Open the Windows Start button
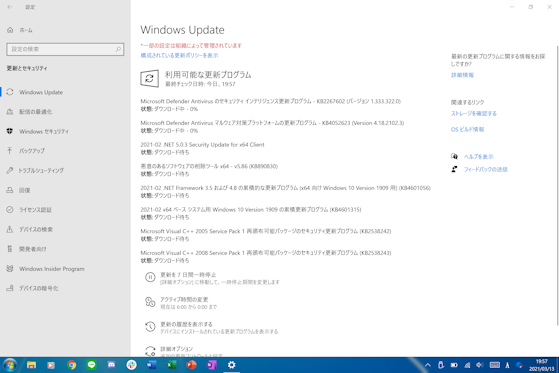This screenshot has height=373, width=559. click(x=10, y=365)
